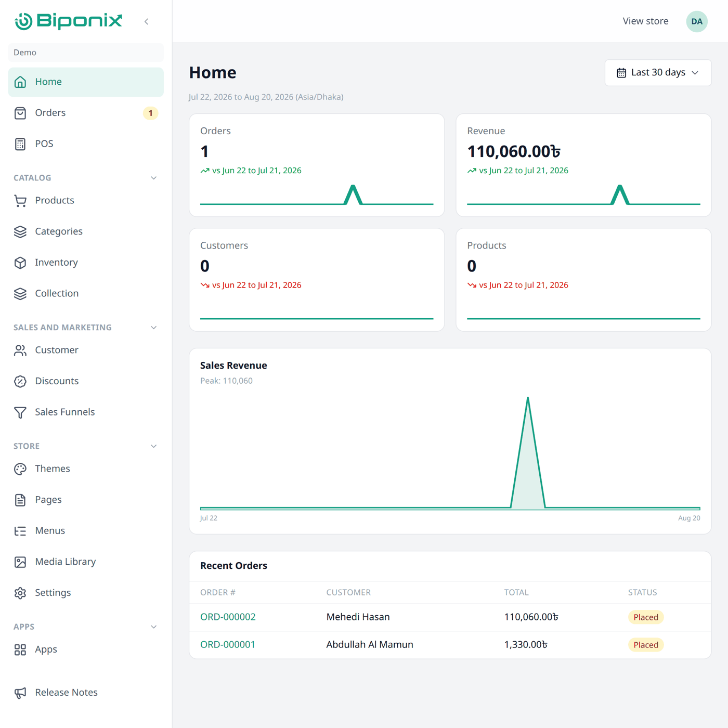
Task: Click the POS calculator icon
Action: tap(20, 144)
